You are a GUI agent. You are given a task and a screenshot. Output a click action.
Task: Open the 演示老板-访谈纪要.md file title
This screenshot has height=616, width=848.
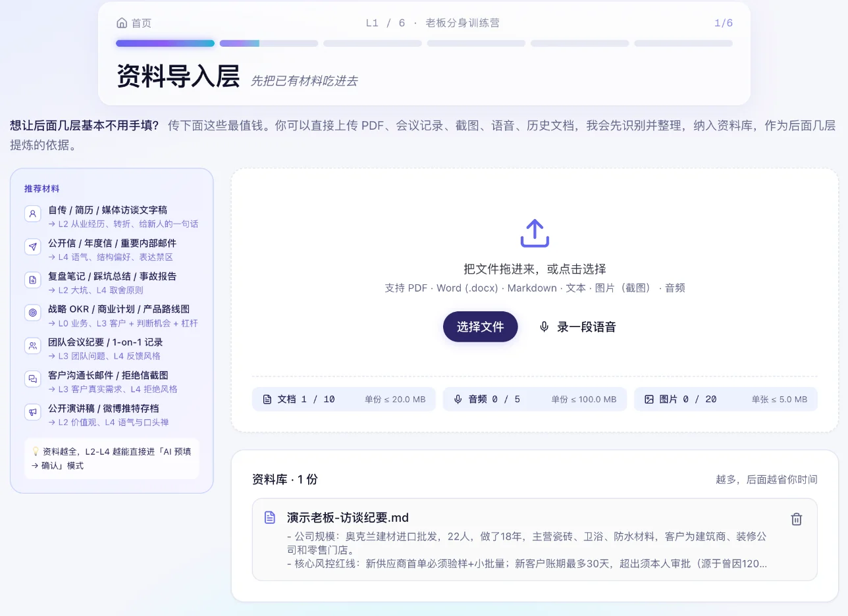pos(348,517)
